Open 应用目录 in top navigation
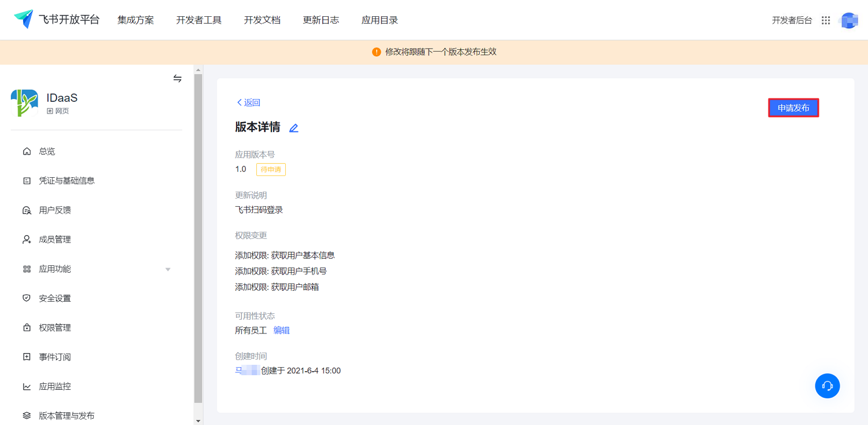Viewport: 868px width, 425px height. (380, 20)
